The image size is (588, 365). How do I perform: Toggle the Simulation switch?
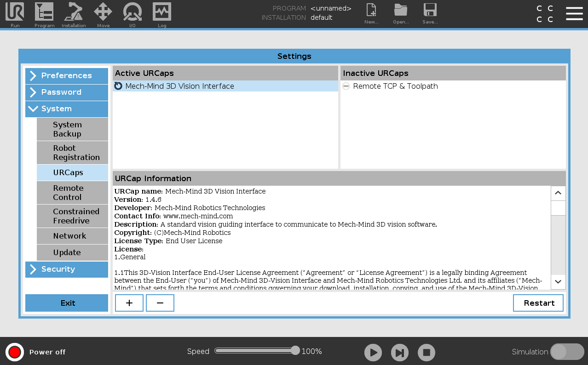tap(567, 352)
